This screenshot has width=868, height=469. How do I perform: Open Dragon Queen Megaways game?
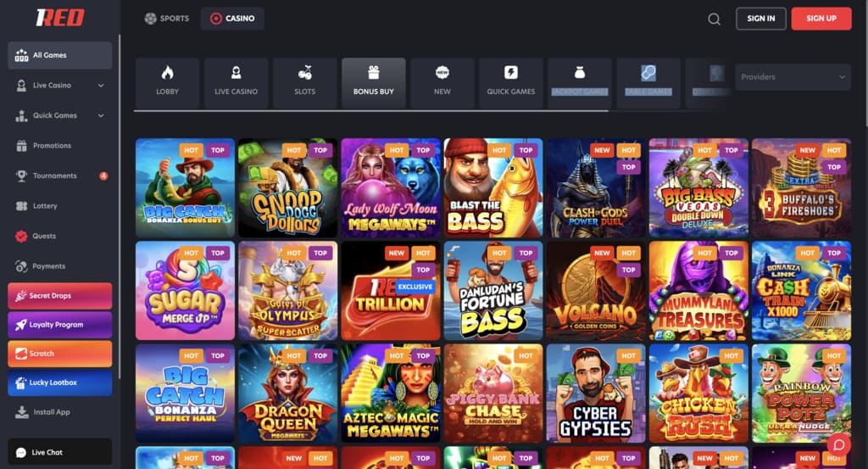point(288,394)
